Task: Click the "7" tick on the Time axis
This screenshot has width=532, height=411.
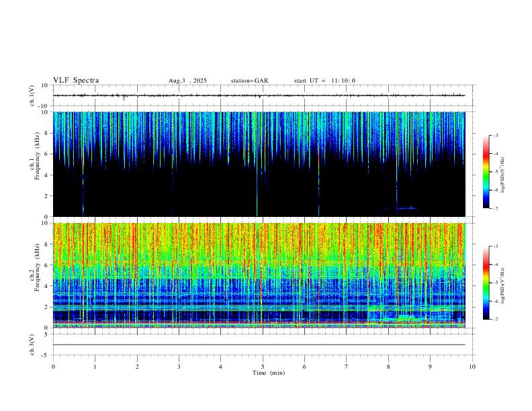Action: pyautogui.click(x=347, y=367)
